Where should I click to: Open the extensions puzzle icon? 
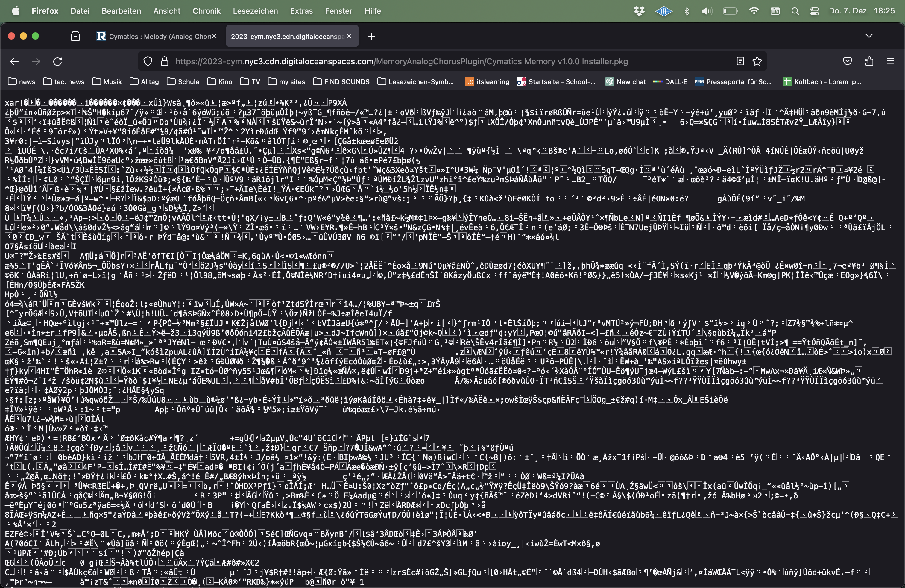[869, 61]
